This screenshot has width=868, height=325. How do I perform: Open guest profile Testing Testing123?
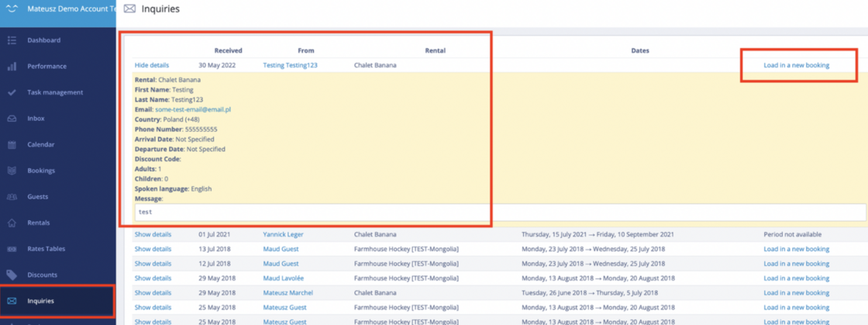tap(290, 65)
